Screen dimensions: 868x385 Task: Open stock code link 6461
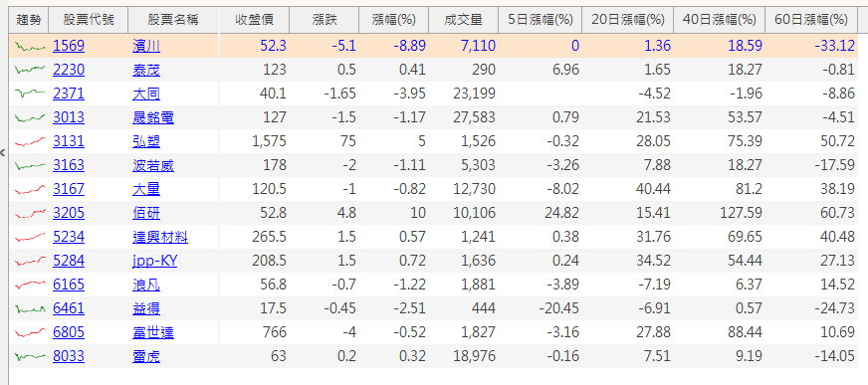point(69,308)
